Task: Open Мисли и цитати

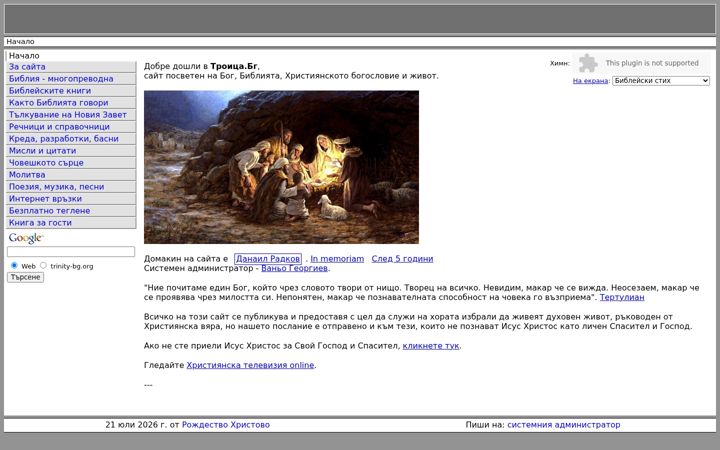Action: pyautogui.click(x=71, y=151)
